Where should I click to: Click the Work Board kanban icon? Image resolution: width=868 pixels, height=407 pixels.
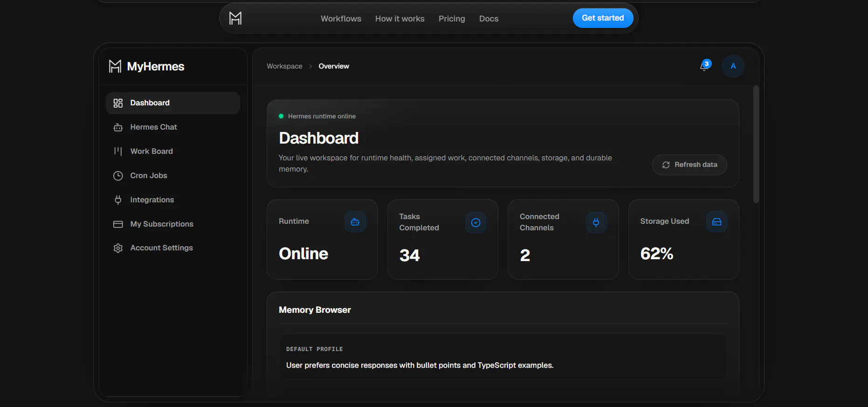tap(118, 151)
